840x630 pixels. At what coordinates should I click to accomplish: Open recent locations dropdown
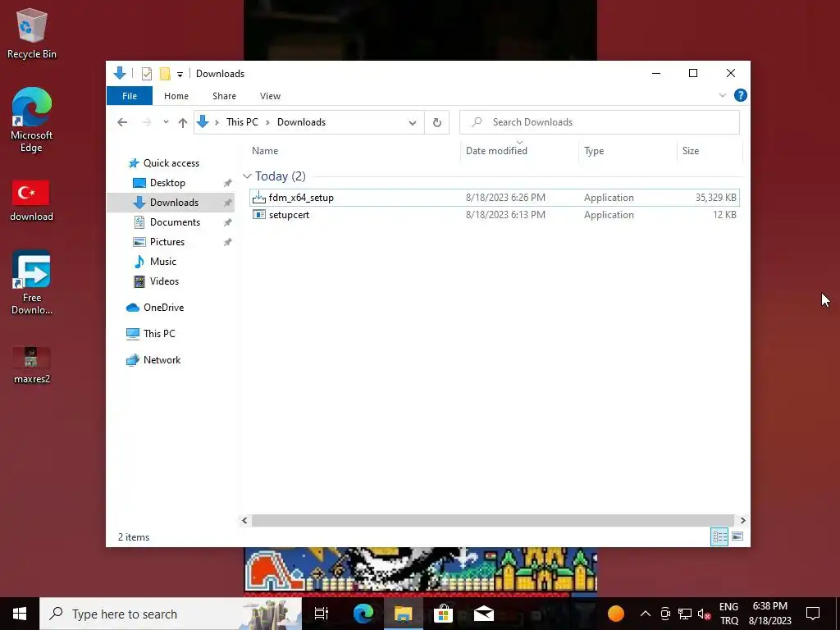[x=166, y=122]
